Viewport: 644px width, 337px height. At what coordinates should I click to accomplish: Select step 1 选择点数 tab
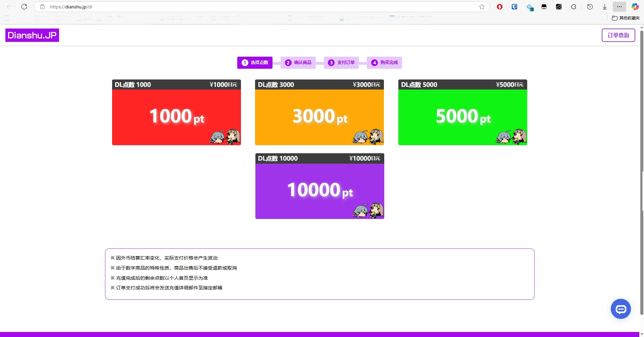pyautogui.click(x=255, y=63)
